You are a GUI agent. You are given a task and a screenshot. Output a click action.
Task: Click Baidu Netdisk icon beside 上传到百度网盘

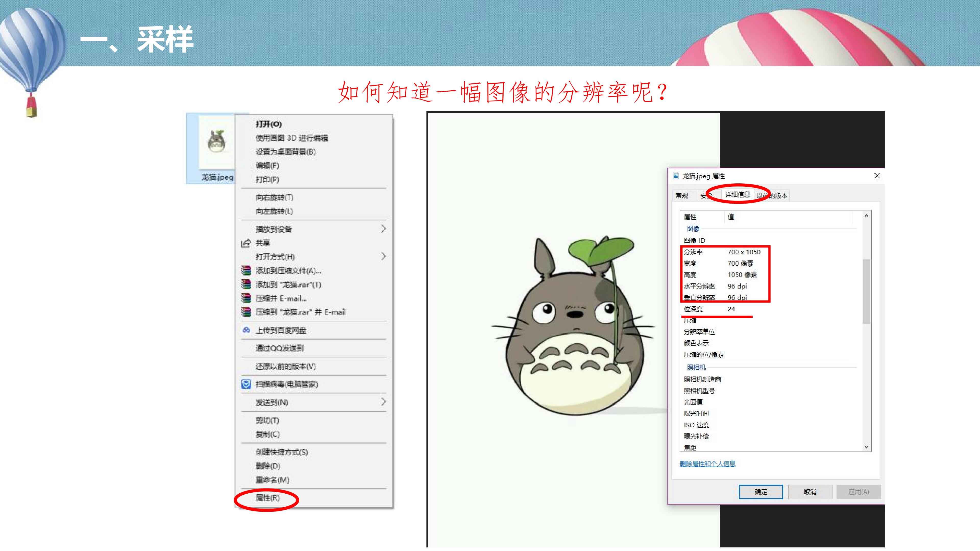(247, 330)
